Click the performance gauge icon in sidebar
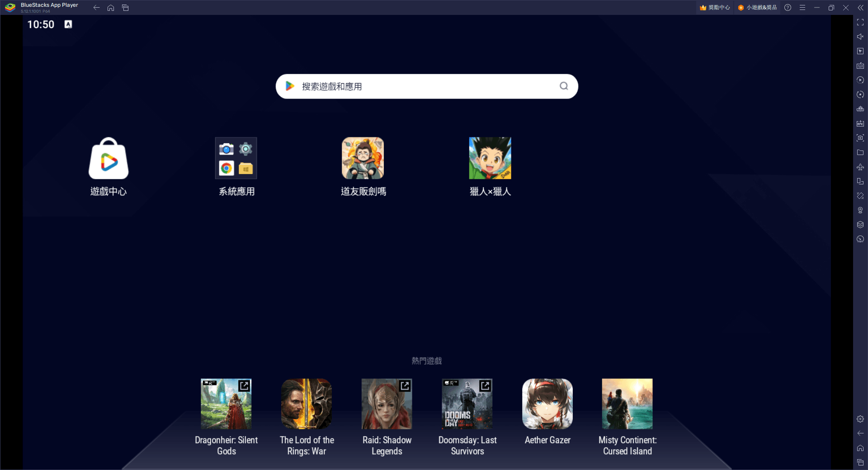Image resolution: width=868 pixels, height=470 pixels. (x=860, y=239)
